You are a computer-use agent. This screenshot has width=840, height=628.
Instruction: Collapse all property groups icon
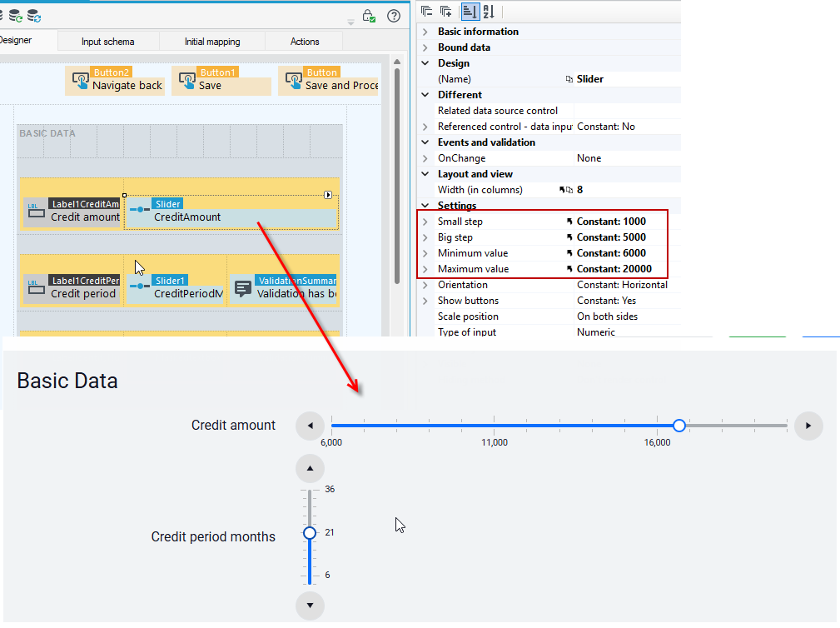pyautogui.click(x=426, y=12)
